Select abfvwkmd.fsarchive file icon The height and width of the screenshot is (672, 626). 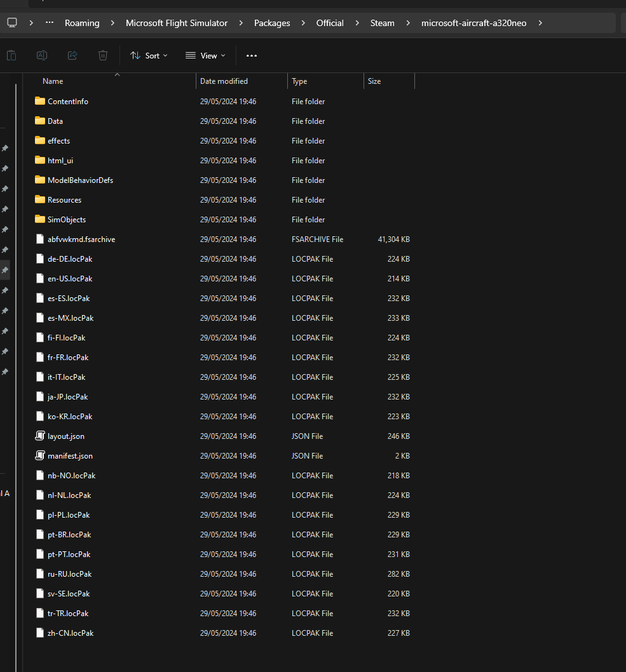tap(40, 239)
